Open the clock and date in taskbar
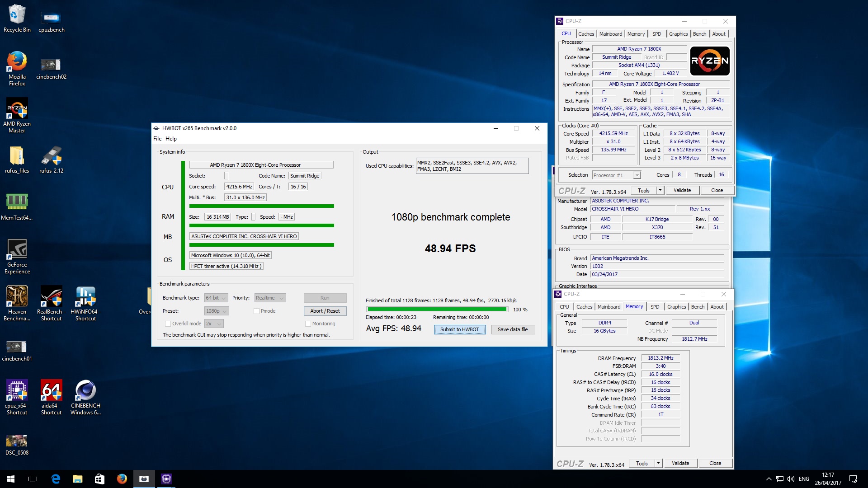 (828, 479)
